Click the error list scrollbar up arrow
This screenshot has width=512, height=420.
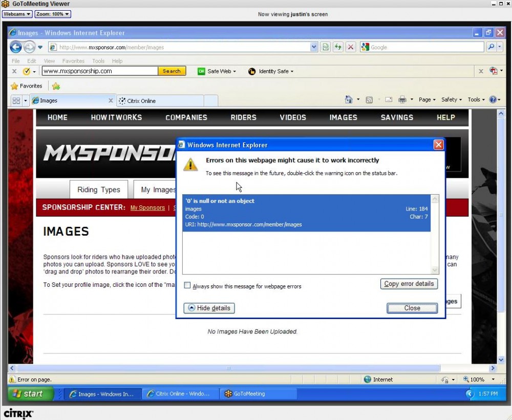point(435,199)
